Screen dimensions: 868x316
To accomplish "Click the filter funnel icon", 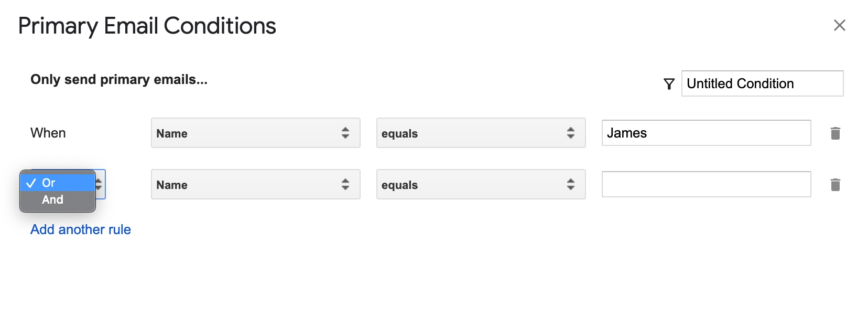I will (x=669, y=84).
